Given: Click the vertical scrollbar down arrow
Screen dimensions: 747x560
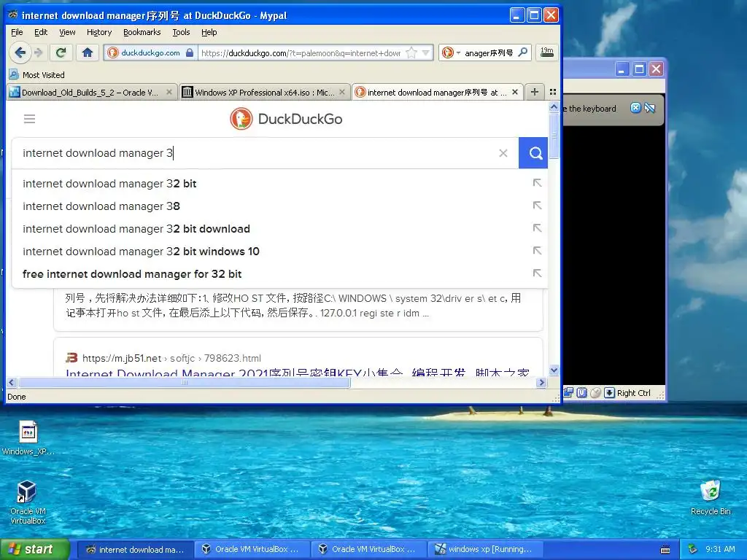Looking at the screenshot, I should pyautogui.click(x=554, y=370).
